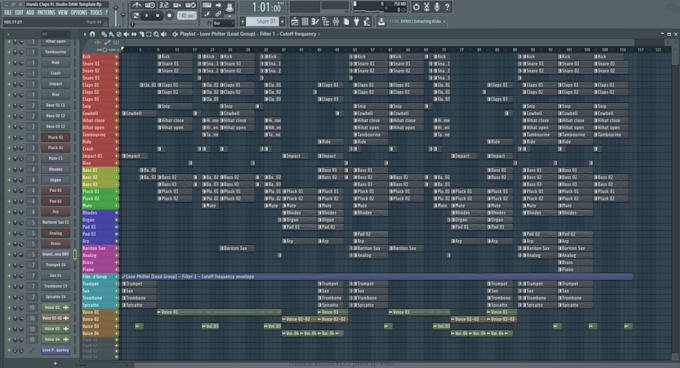Arm the record button in transport

pyautogui.click(x=170, y=15)
